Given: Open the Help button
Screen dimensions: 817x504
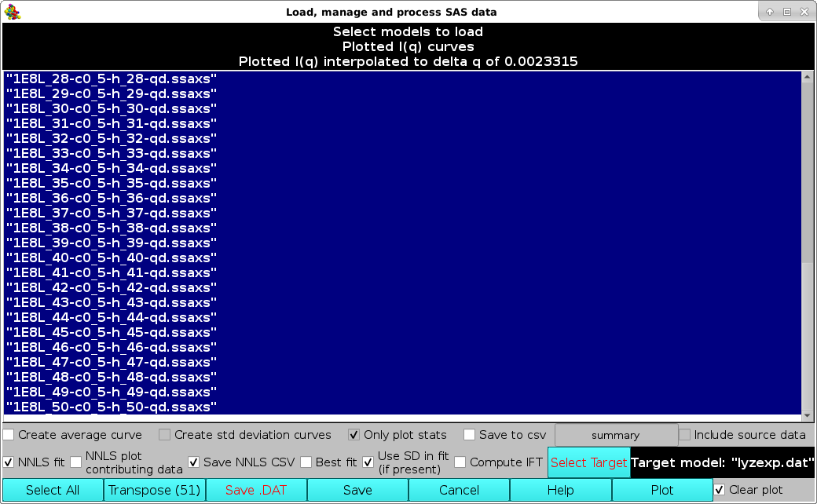Looking at the screenshot, I should (x=560, y=490).
